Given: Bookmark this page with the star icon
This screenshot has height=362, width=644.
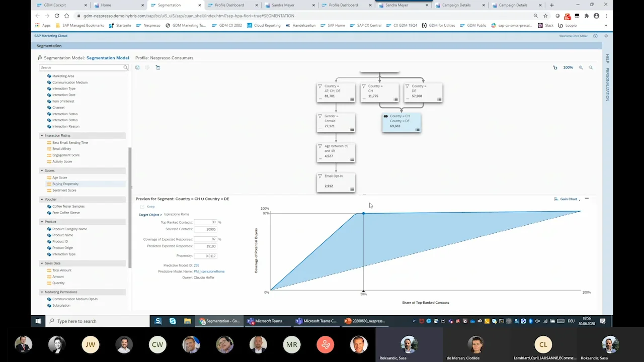Looking at the screenshot, I should pyautogui.click(x=545, y=16).
